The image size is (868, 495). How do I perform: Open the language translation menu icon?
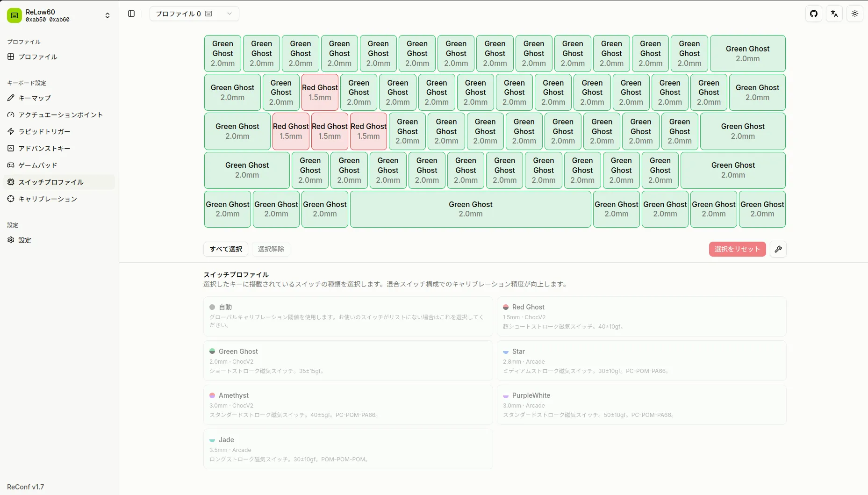tap(834, 14)
